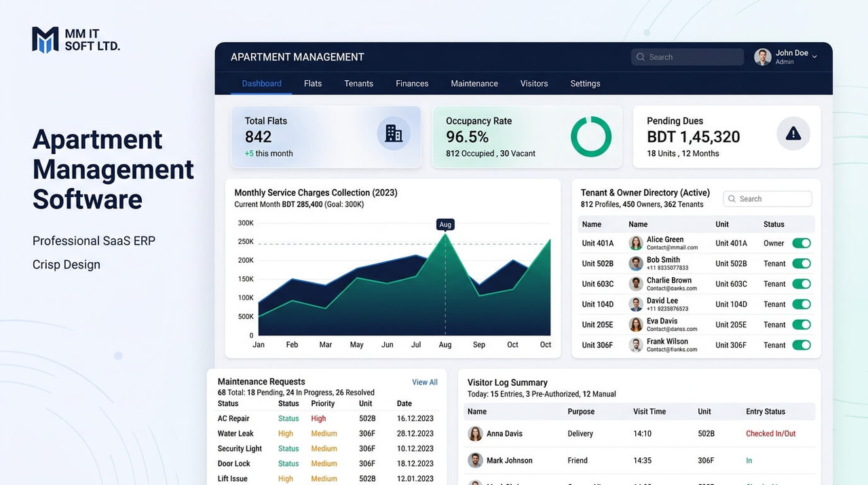Click the magnifier icon in directory search

(x=732, y=199)
